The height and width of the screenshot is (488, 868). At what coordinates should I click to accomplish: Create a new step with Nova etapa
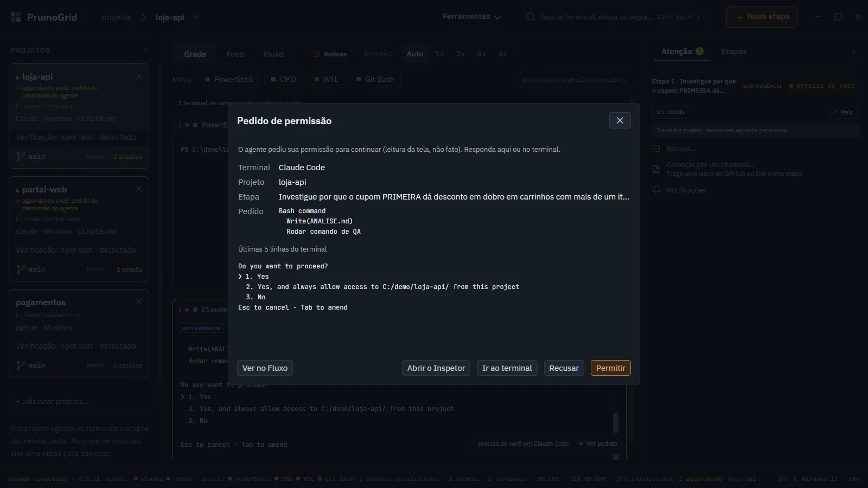762,17
